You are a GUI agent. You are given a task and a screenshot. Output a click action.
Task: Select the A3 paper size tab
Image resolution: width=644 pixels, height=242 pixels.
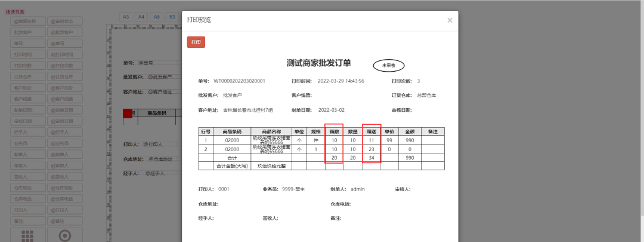pyautogui.click(x=126, y=17)
